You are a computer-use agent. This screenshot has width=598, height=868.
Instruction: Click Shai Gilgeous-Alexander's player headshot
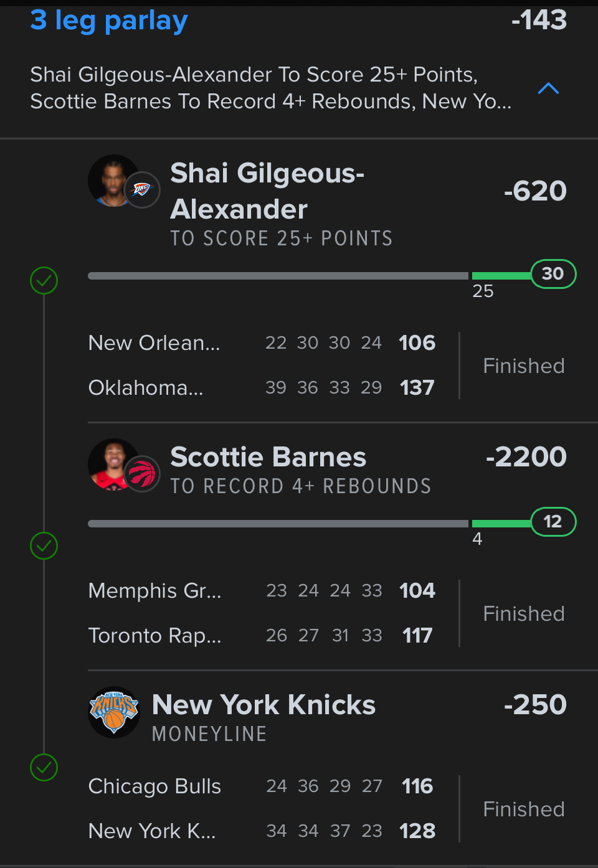click(112, 181)
